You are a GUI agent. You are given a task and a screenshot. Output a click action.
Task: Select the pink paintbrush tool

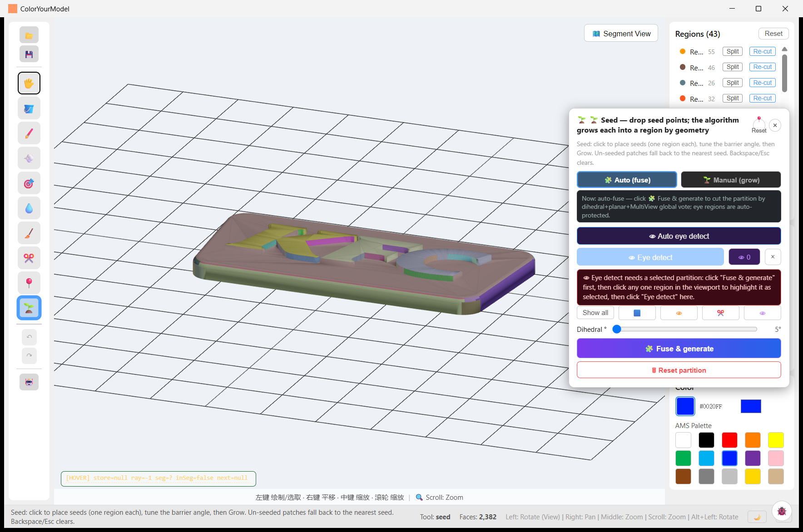(29, 133)
